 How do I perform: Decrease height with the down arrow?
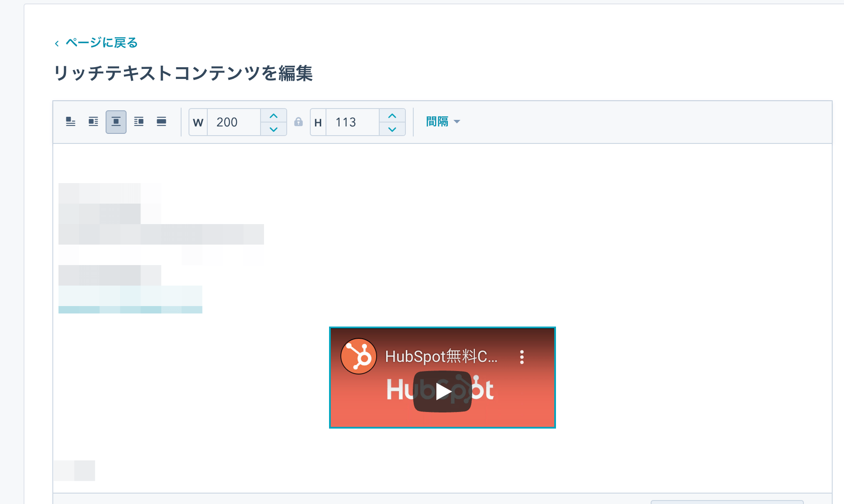pyautogui.click(x=392, y=129)
